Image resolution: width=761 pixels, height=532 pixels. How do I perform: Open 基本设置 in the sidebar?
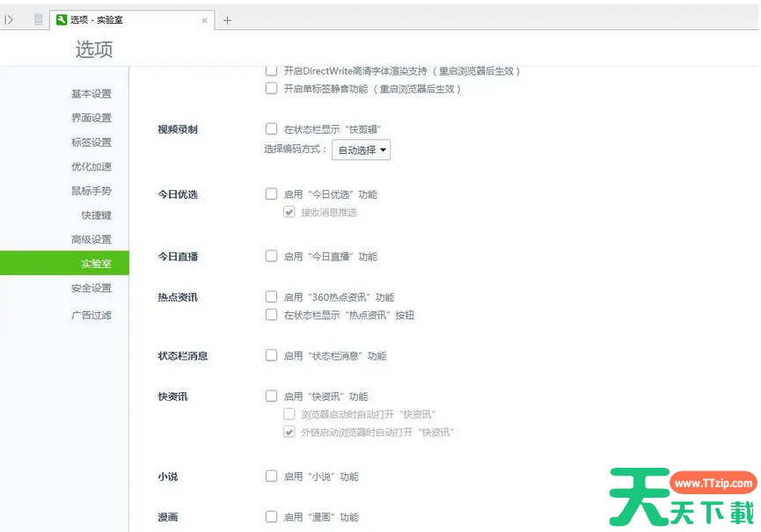coord(91,94)
